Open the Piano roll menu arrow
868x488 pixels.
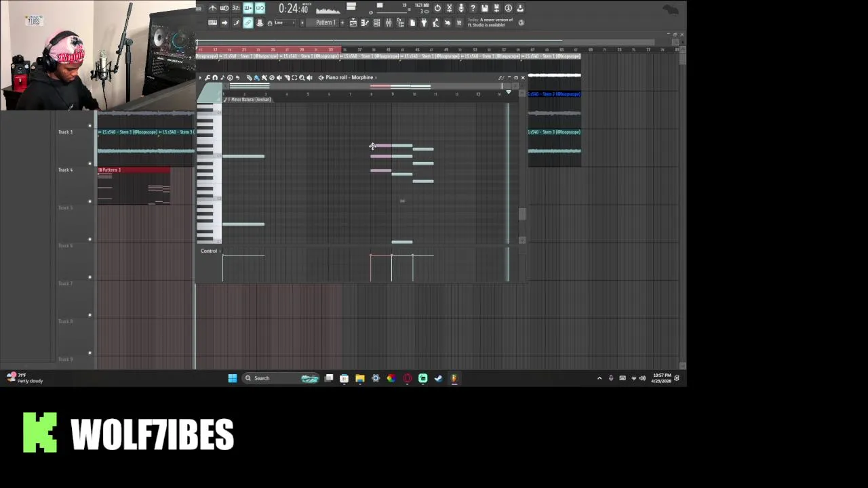(200, 77)
